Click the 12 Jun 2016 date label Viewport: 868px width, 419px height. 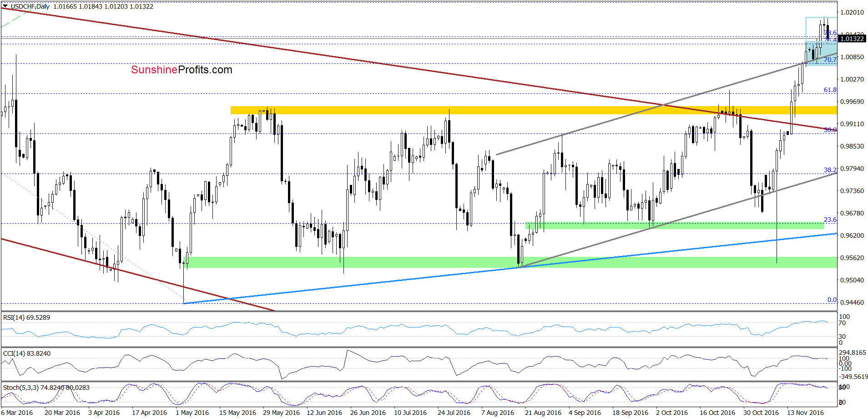(324, 413)
